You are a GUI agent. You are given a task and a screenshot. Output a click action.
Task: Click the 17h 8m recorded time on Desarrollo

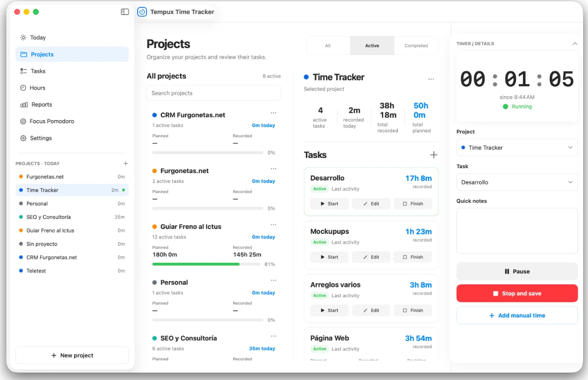coord(418,178)
